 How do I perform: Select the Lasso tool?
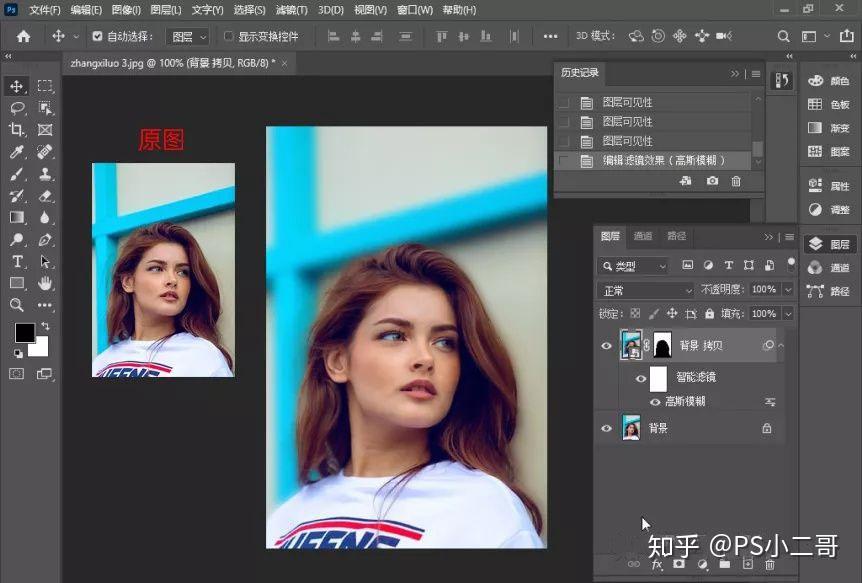(x=17, y=108)
